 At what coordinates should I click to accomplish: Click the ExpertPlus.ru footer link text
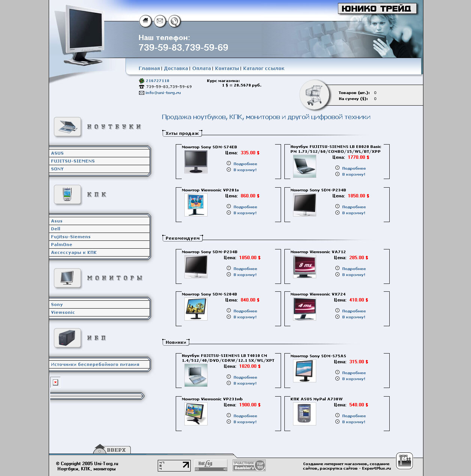pyautogui.click(x=376, y=468)
